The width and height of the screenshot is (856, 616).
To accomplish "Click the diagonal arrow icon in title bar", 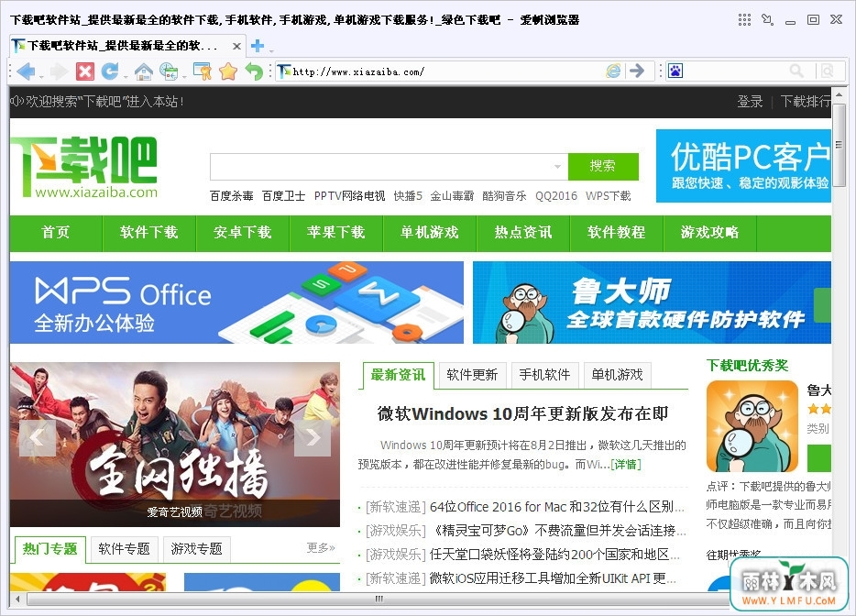I will 768,19.
